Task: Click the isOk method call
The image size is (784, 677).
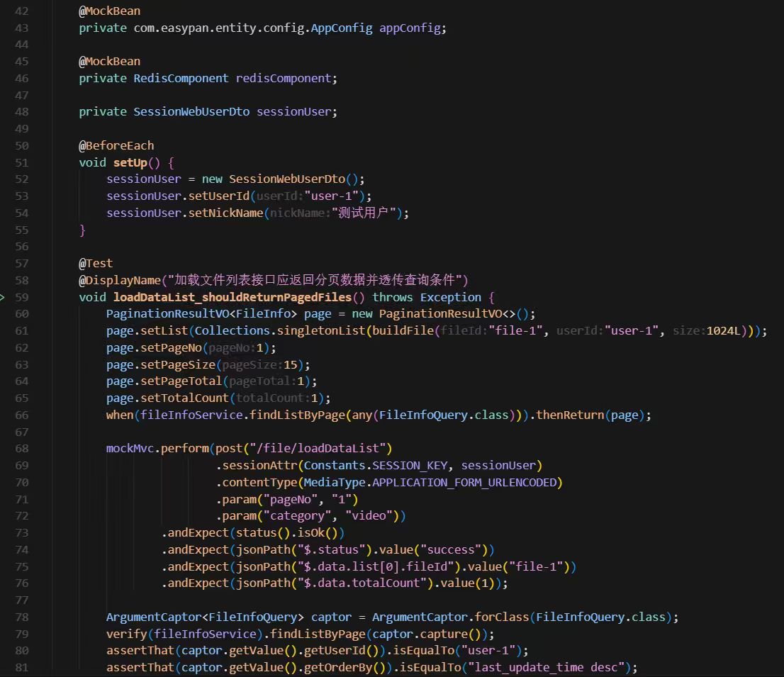Action: click(x=311, y=533)
